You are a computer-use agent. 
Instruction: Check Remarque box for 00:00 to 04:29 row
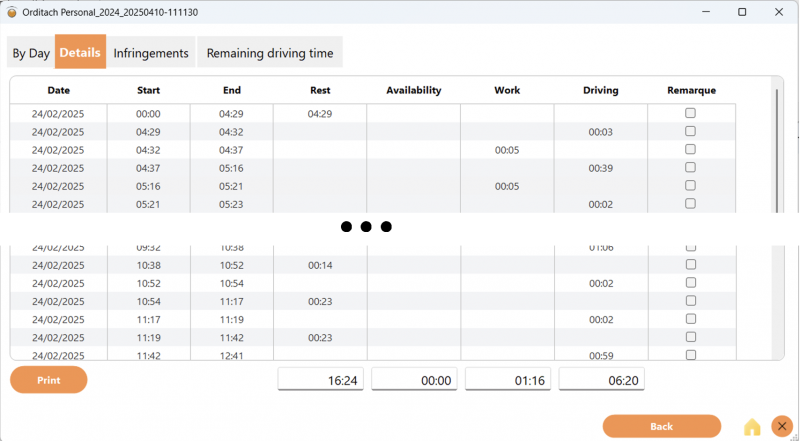pos(690,113)
